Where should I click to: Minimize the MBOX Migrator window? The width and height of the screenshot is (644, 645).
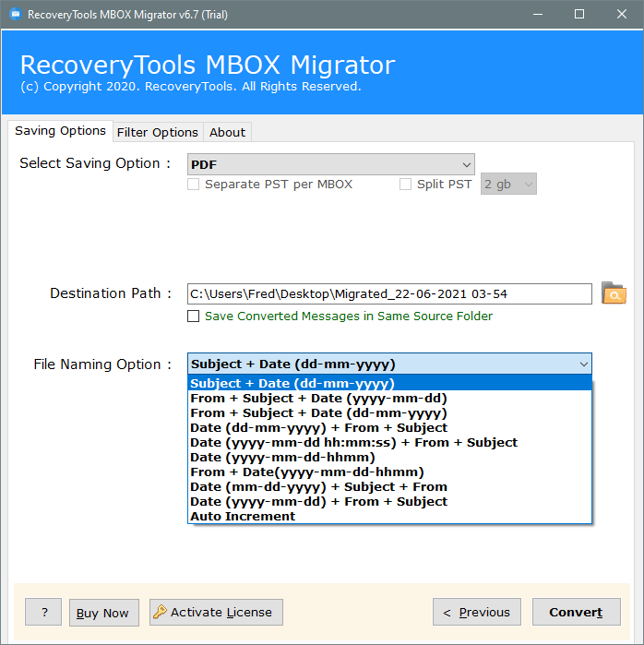[538, 15]
